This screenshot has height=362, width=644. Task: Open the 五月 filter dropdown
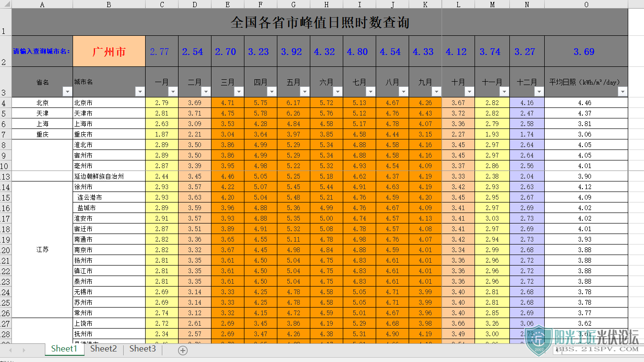point(305,92)
